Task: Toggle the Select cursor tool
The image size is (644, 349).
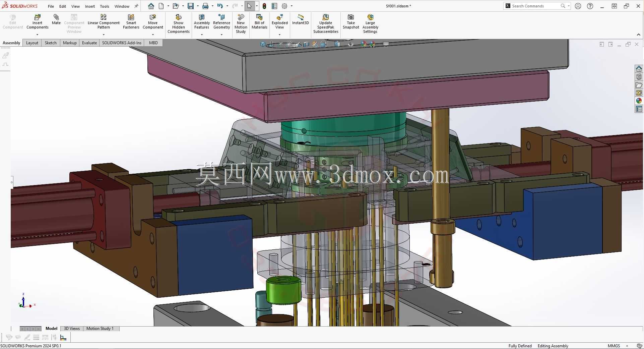Action: tap(250, 6)
